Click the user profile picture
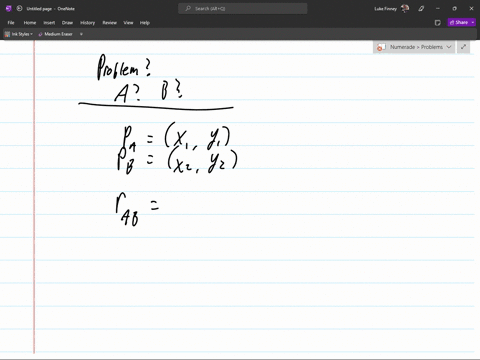 point(405,9)
